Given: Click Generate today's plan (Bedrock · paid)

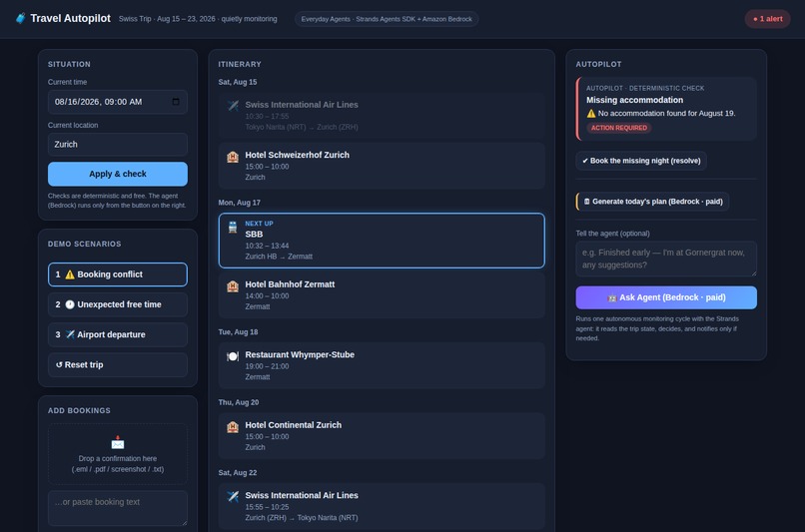Looking at the screenshot, I should pyautogui.click(x=652, y=202).
